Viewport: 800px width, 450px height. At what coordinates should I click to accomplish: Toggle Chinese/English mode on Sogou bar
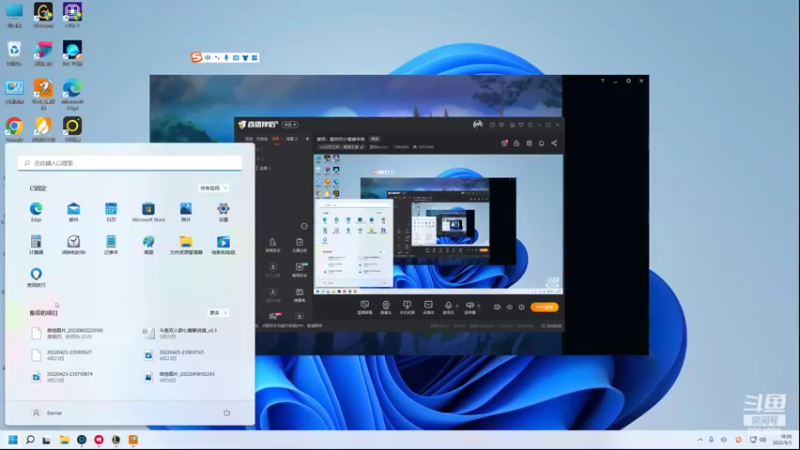(208, 58)
